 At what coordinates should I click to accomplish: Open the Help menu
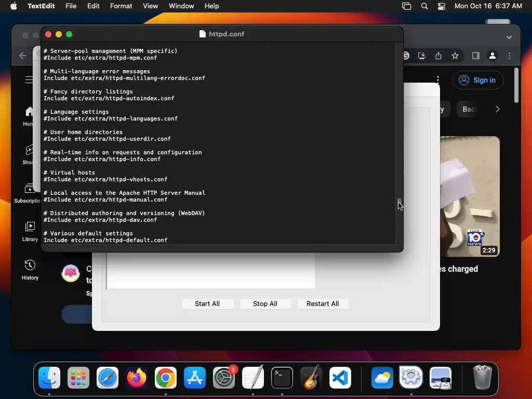[x=212, y=6]
